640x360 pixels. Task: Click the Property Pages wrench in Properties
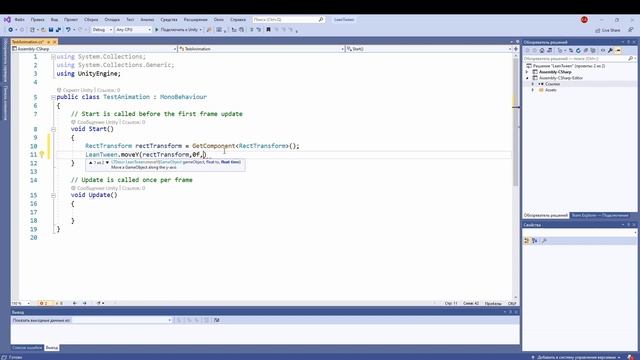(544, 241)
